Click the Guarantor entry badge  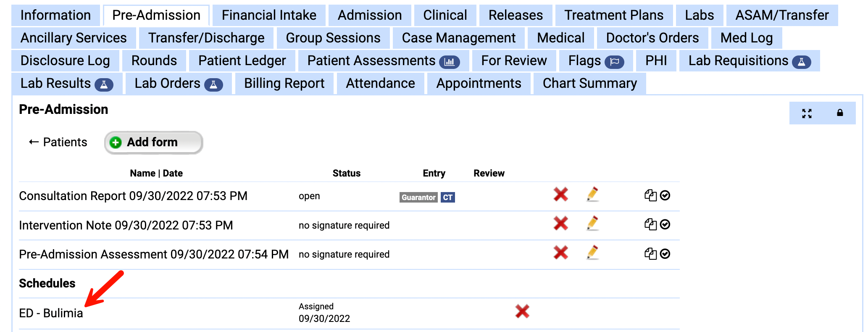point(418,198)
